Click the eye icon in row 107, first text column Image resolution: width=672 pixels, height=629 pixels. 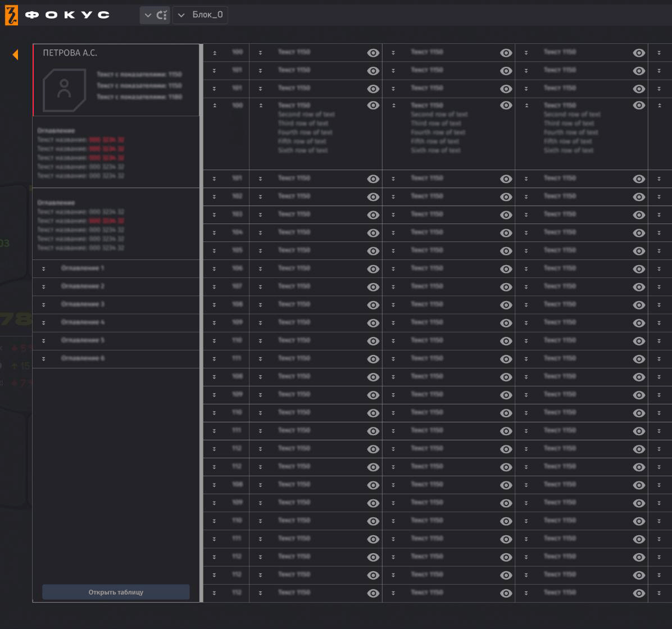[x=373, y=286]
